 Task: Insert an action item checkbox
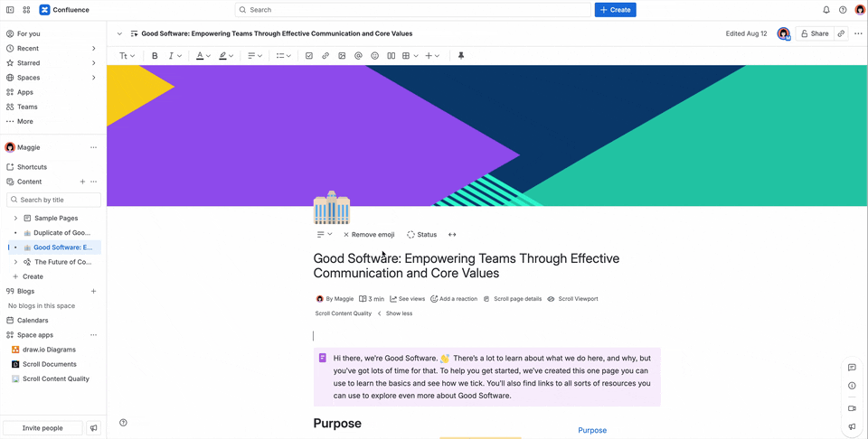point(309,56)
